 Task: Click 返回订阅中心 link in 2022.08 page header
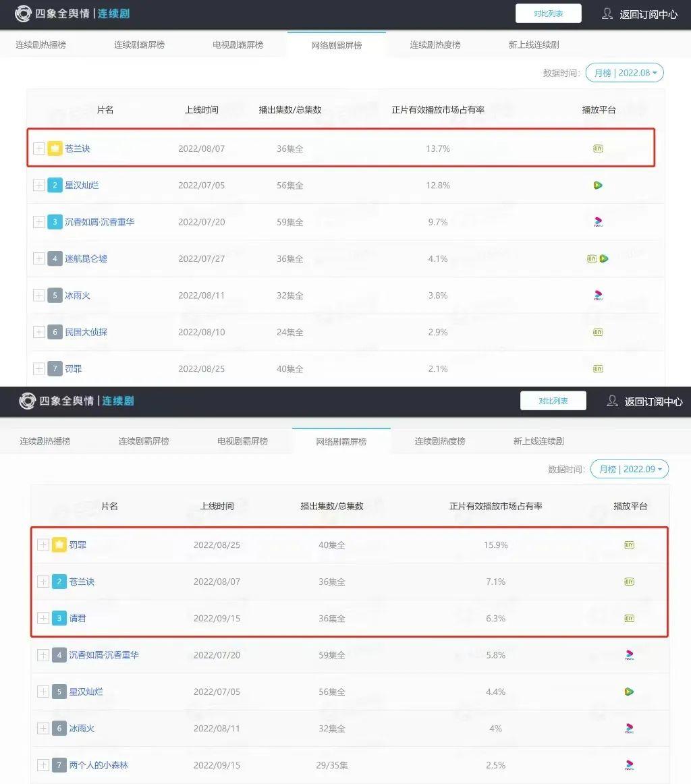pyautogui.click(x=648, y=14)
